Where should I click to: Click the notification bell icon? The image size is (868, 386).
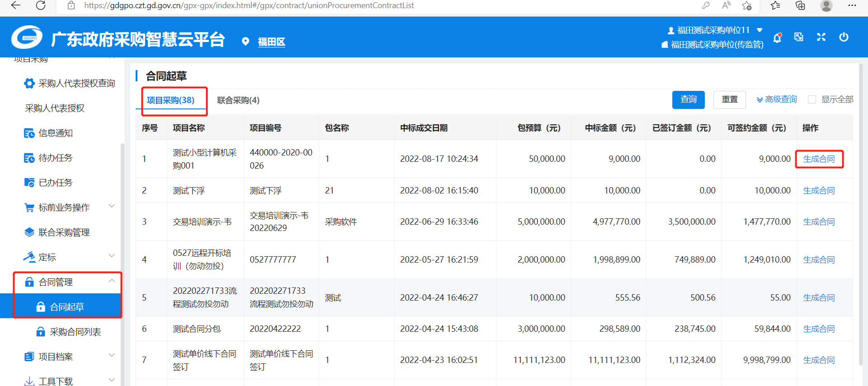777,38
